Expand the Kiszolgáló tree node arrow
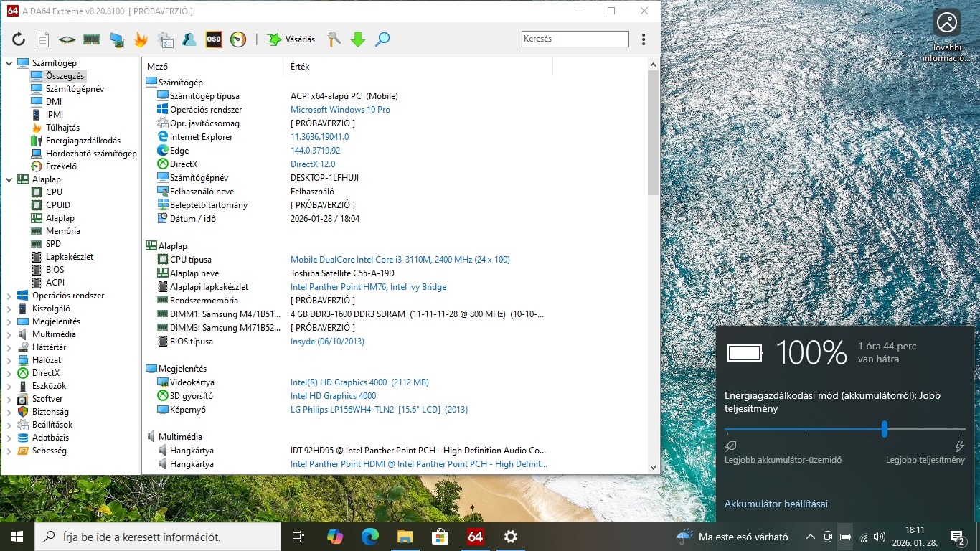This screenshot has height=551, width=980. point(9,309)
